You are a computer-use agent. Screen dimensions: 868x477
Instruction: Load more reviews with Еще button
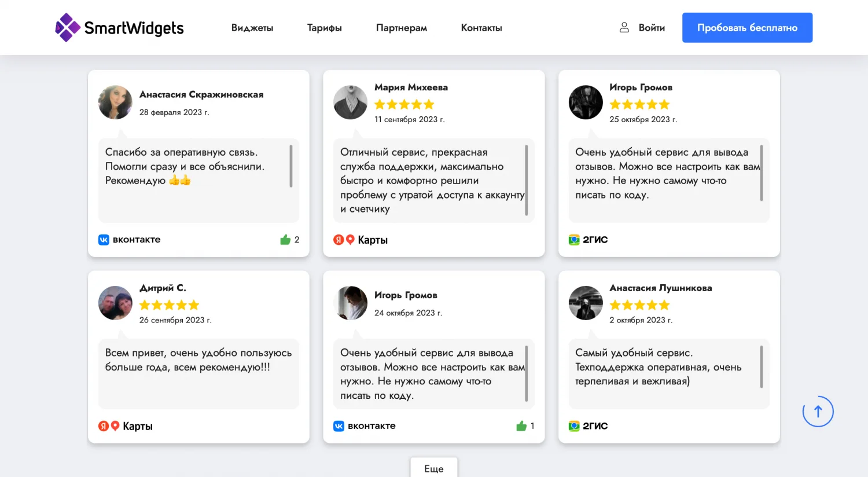coord(433,468)
